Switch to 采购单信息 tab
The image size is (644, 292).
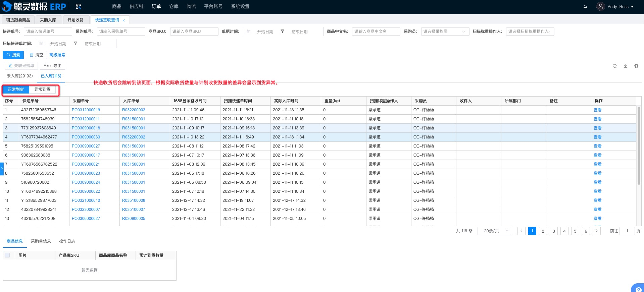point(41,241)
